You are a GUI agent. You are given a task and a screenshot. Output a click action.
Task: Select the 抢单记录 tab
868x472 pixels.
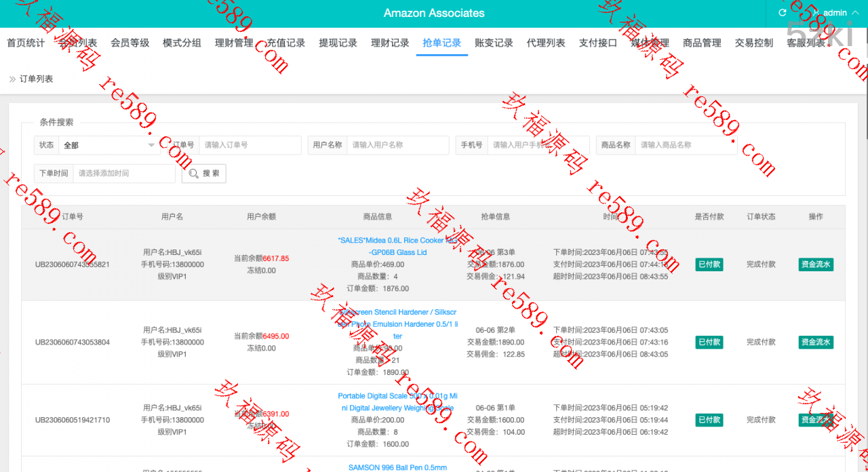point(441,43)
